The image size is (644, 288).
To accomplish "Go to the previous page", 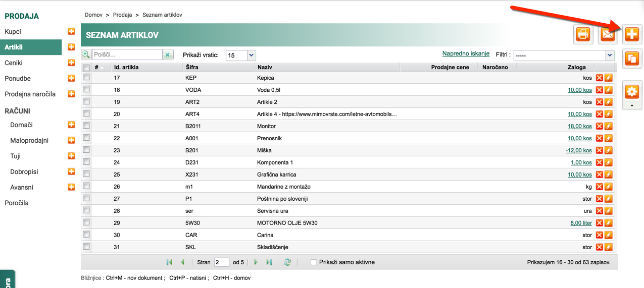I will (182, 262).
